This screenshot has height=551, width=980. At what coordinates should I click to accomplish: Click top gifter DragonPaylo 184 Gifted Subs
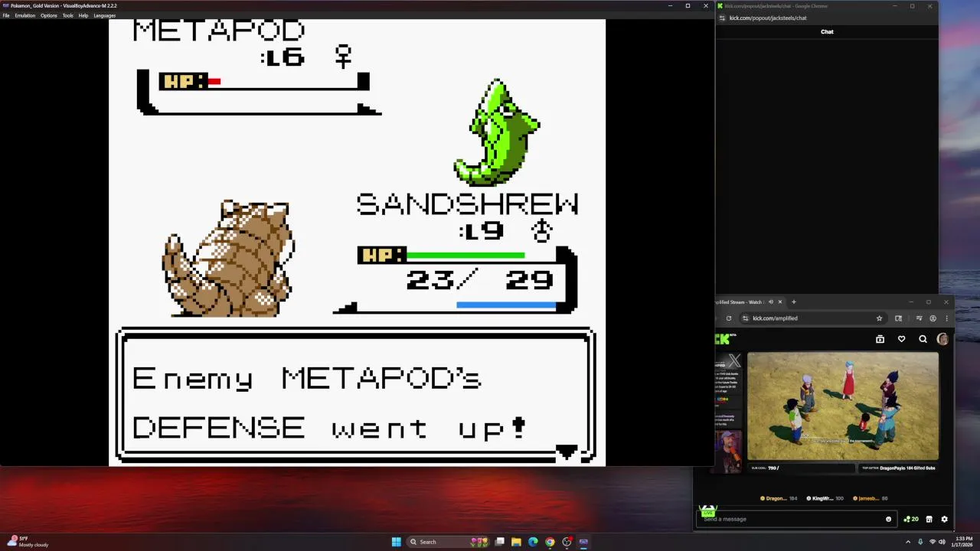[x=898, y=468]
